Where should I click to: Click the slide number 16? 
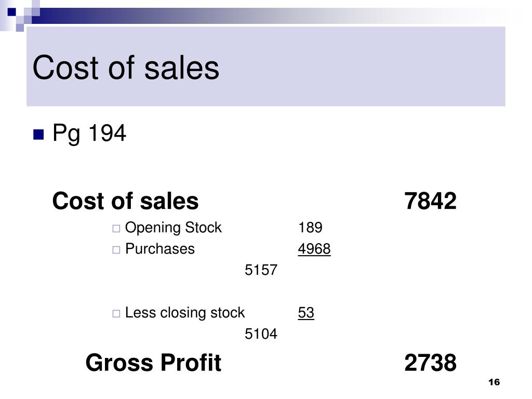tap(494, 382)
